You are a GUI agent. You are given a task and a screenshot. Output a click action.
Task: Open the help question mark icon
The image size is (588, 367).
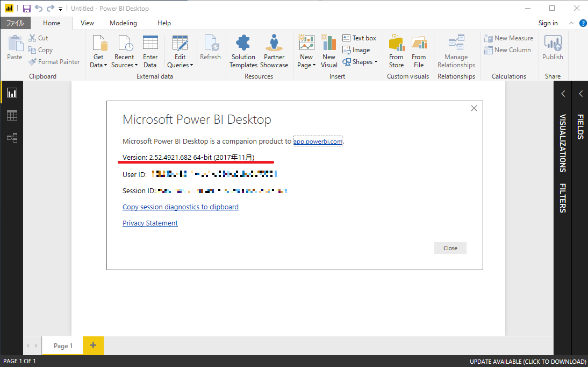(x=583, y=23)
